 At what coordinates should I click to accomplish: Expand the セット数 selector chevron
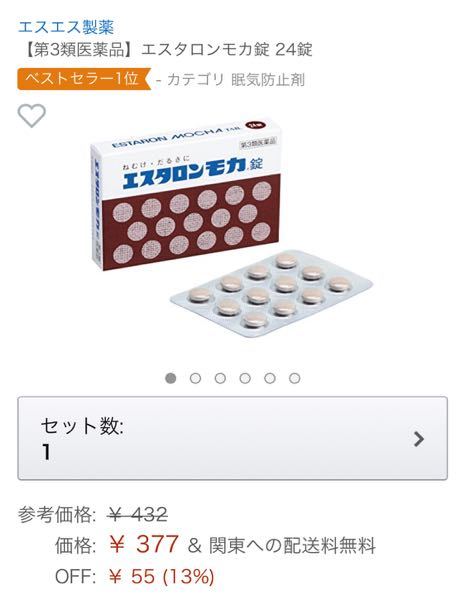tap(419, 439)
